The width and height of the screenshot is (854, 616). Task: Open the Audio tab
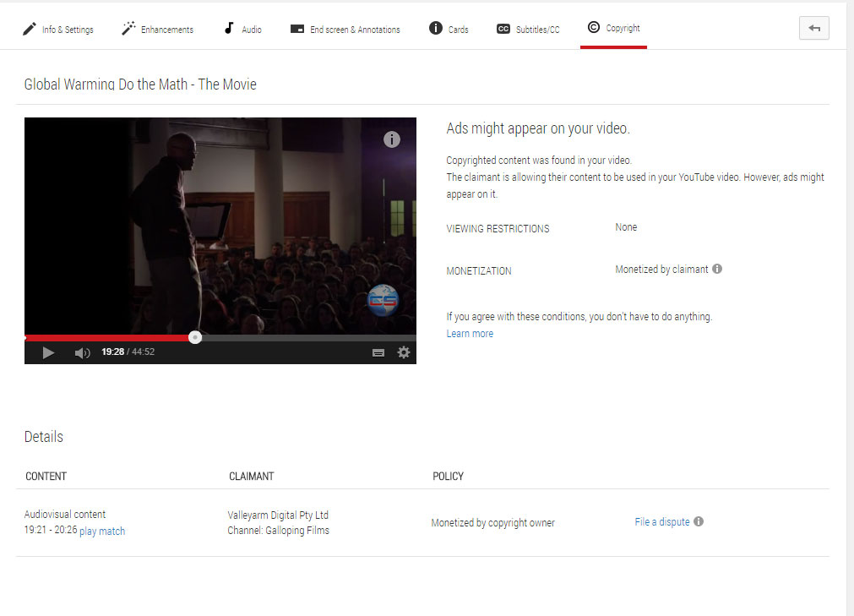(x=242, y=30)
